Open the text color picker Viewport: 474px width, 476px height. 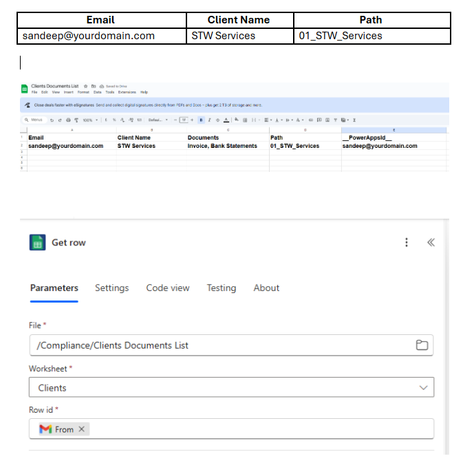point(226,120)
